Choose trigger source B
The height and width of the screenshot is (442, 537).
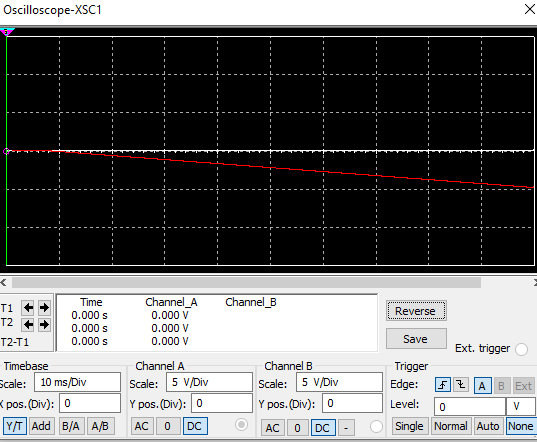tap(501, 386)
